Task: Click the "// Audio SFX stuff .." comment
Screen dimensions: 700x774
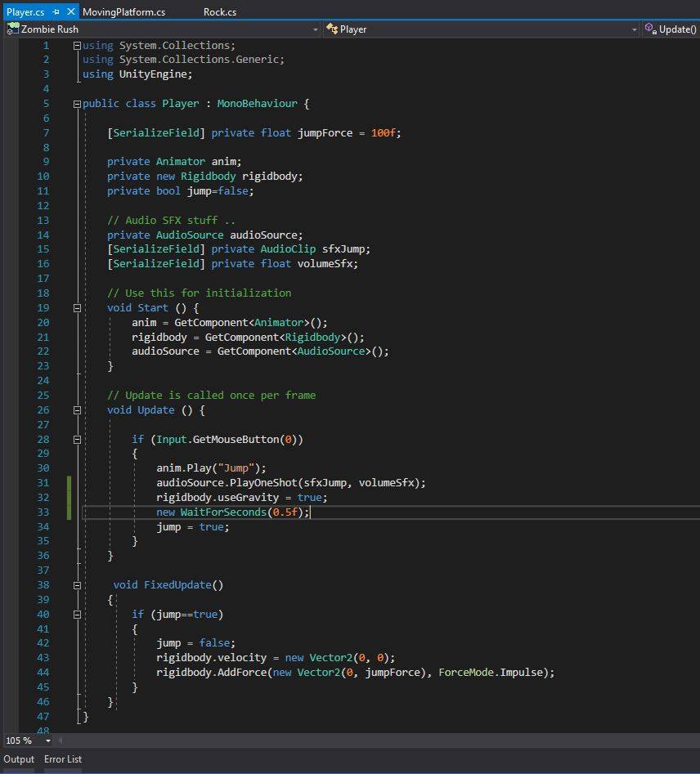Action: (172, 220)
